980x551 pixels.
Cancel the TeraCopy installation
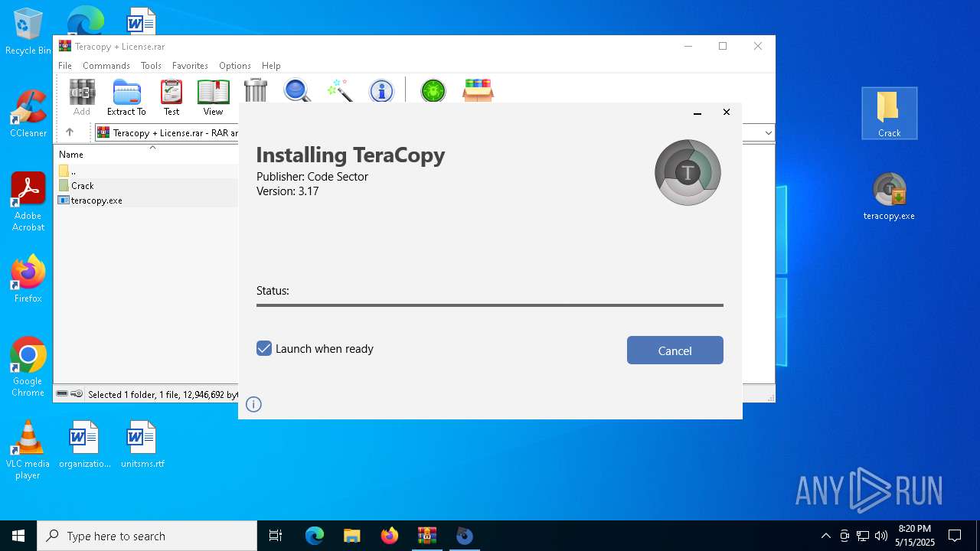click(675, 350)
